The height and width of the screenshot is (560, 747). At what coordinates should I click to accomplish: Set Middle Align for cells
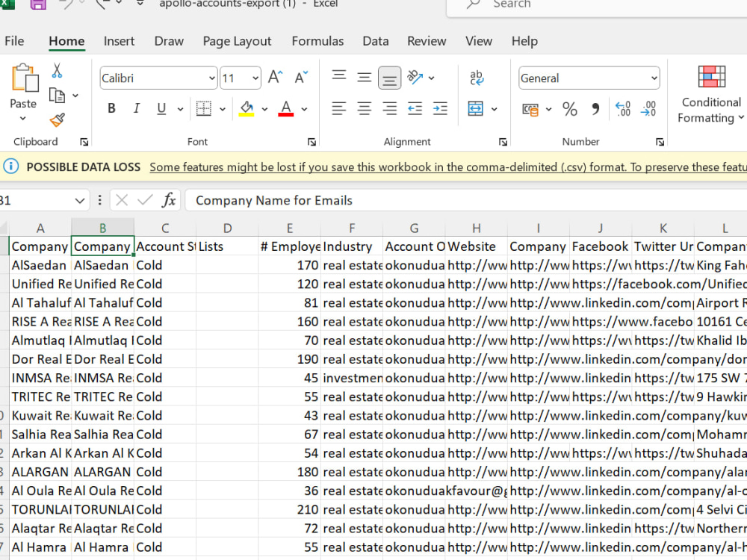point(364,77)
